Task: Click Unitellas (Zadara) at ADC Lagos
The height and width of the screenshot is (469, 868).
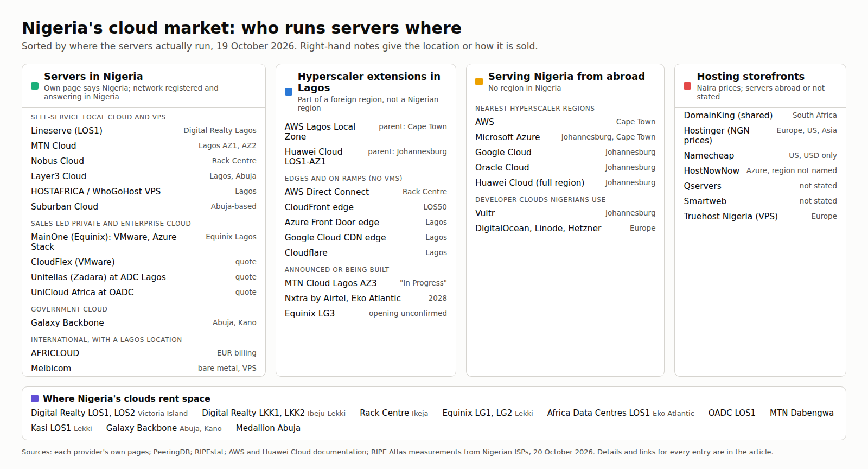Action: 144,277
